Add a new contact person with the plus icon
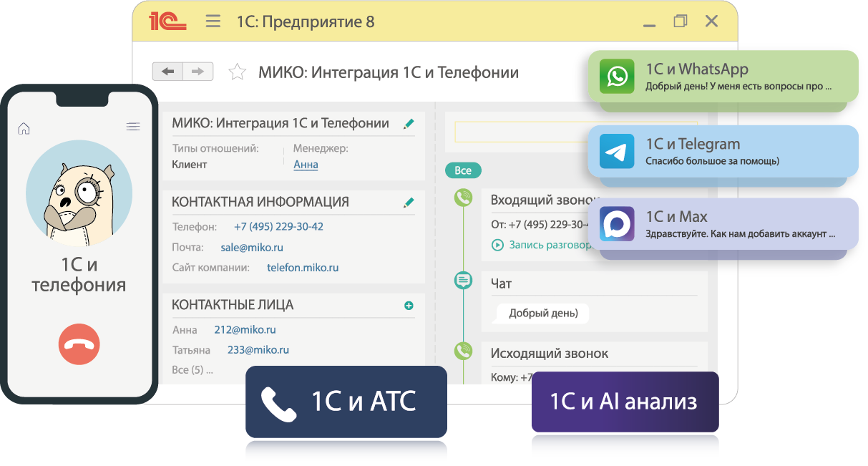The width and height of the screenshot is (868, 466). 409,304
